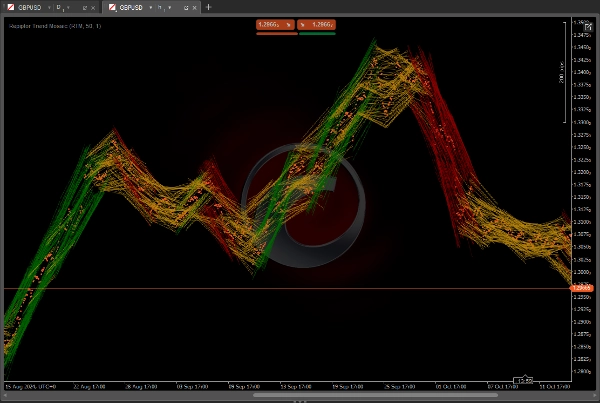Viewport: 600px width, 403px height.
Task: Detach the active GBPUSD chart tab
Action: (186, 8)
